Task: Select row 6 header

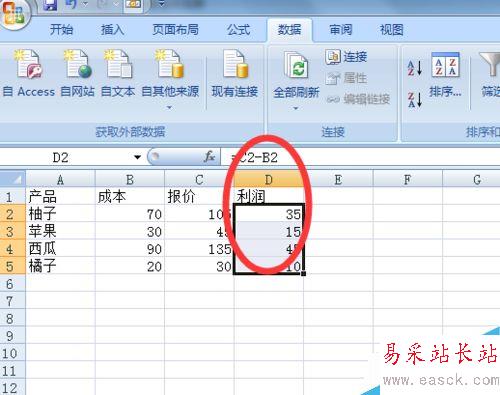Action: click(13, 284)
